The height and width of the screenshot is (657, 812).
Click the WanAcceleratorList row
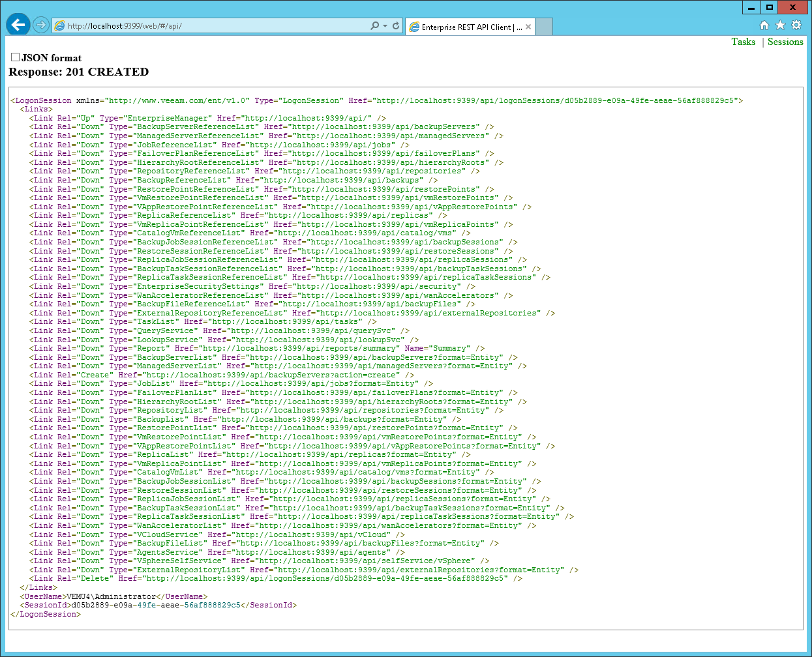(283, 526)
